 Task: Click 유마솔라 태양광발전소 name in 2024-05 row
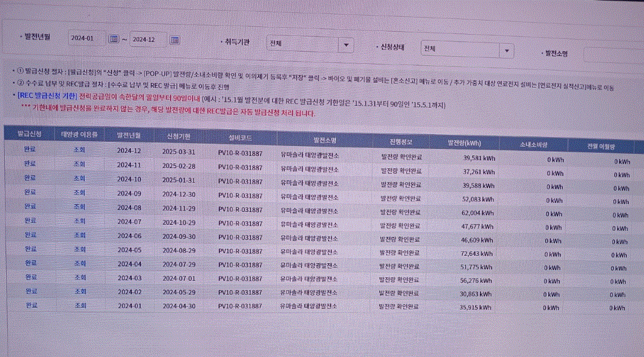tap(309, 252)
